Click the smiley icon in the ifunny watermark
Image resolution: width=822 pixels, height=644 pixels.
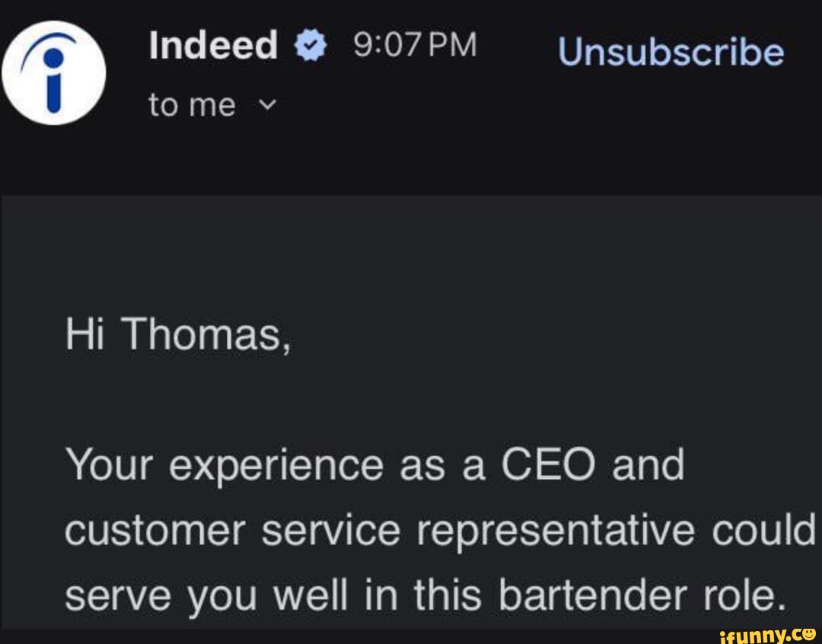click(808, 633)
